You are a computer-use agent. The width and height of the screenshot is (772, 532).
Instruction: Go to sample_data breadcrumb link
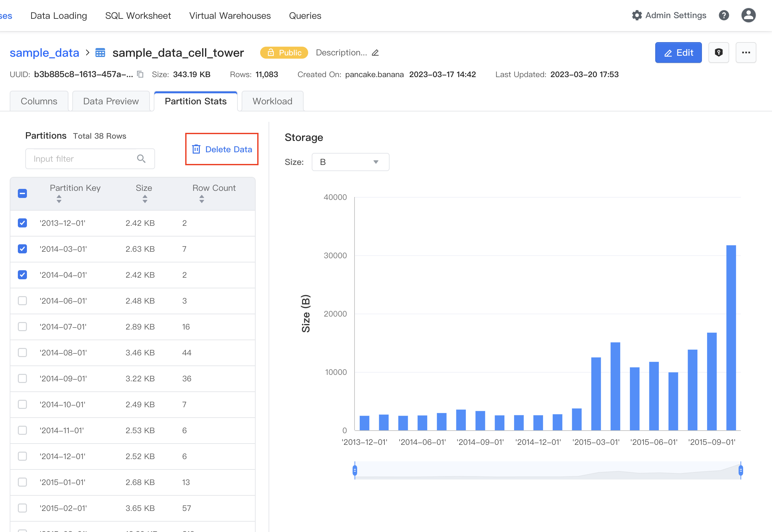coord(44,53)
